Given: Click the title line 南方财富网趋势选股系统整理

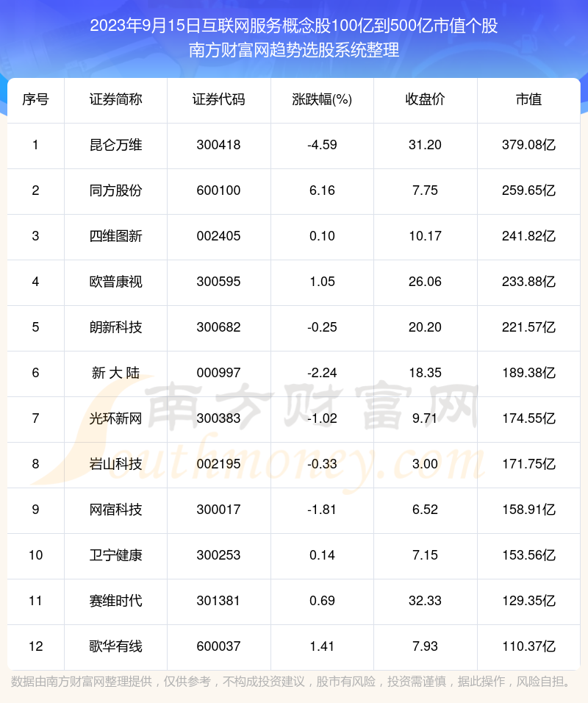Looking at the screenshot, I should [294, 50].
